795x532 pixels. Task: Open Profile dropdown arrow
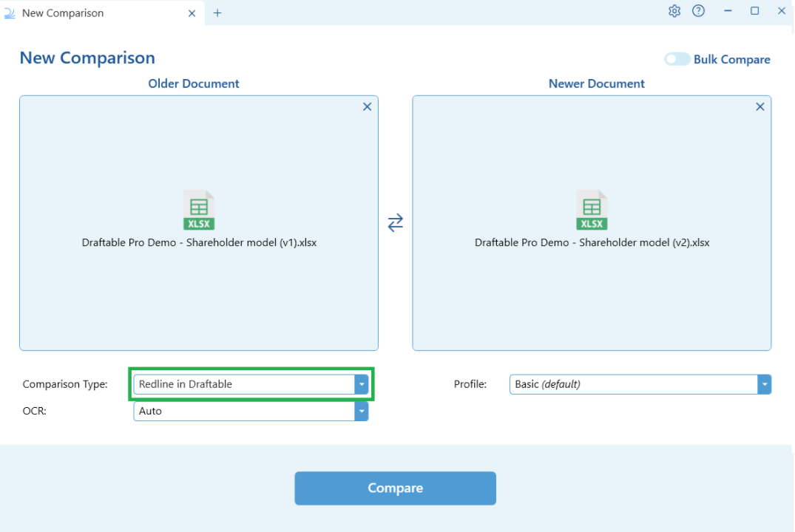pos(765,384)
